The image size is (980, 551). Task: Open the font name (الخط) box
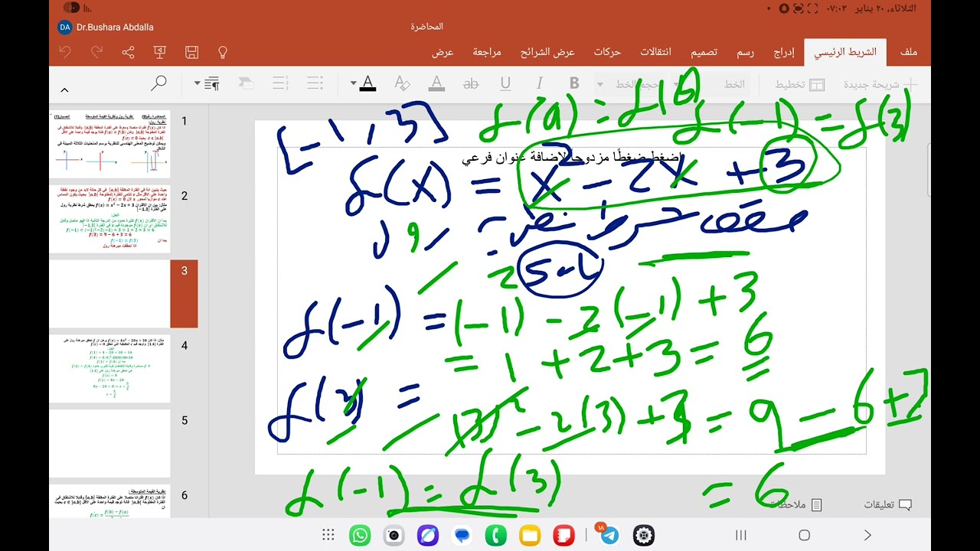click(734, 84)
